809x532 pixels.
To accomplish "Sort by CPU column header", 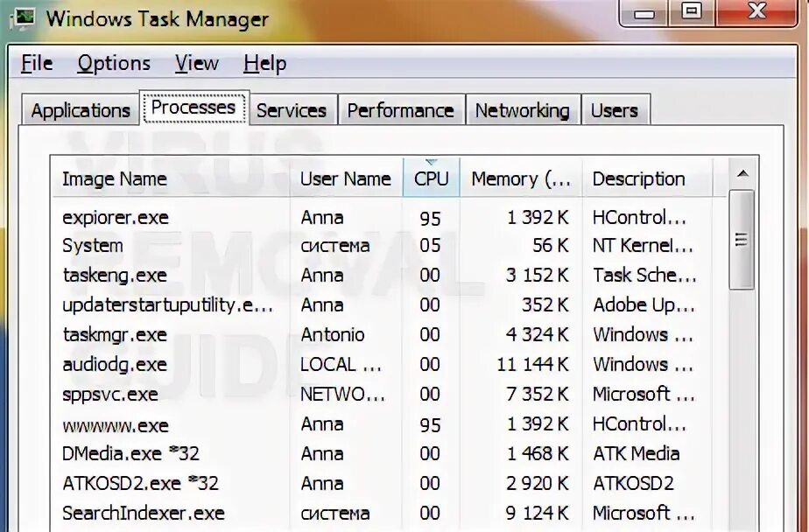I will tap(432, 178).
